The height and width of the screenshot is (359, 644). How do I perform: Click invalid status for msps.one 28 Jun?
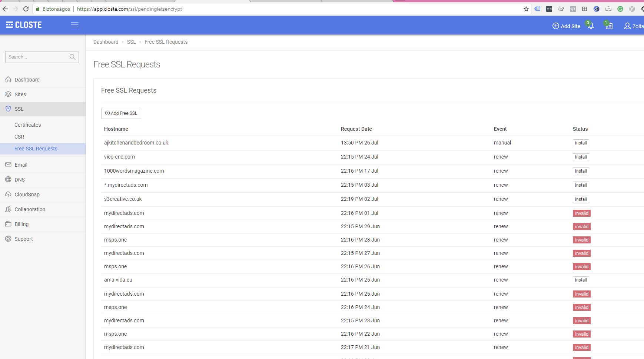pyautogui.click(x=581, y=240)
